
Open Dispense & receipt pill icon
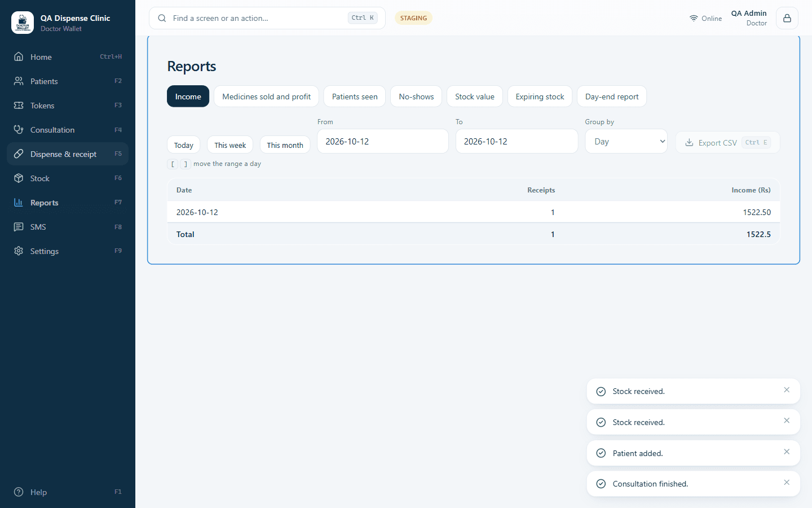[x=19, y=154]
